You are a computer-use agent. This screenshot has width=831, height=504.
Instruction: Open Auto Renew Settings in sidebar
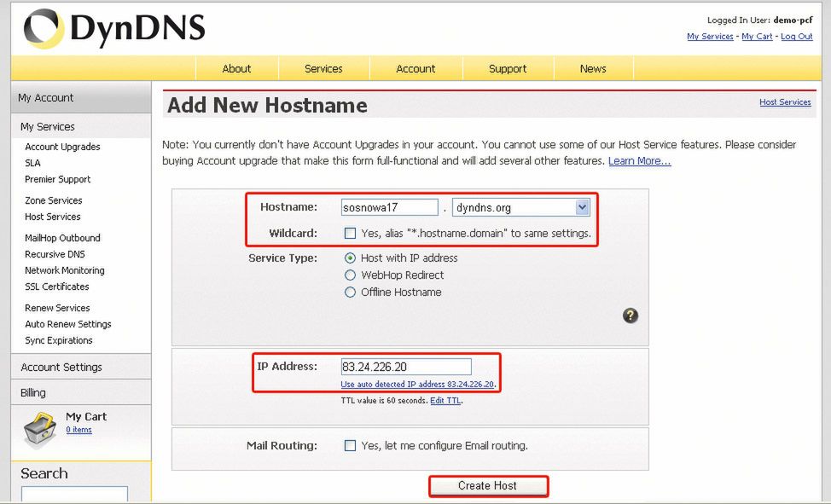68,324
